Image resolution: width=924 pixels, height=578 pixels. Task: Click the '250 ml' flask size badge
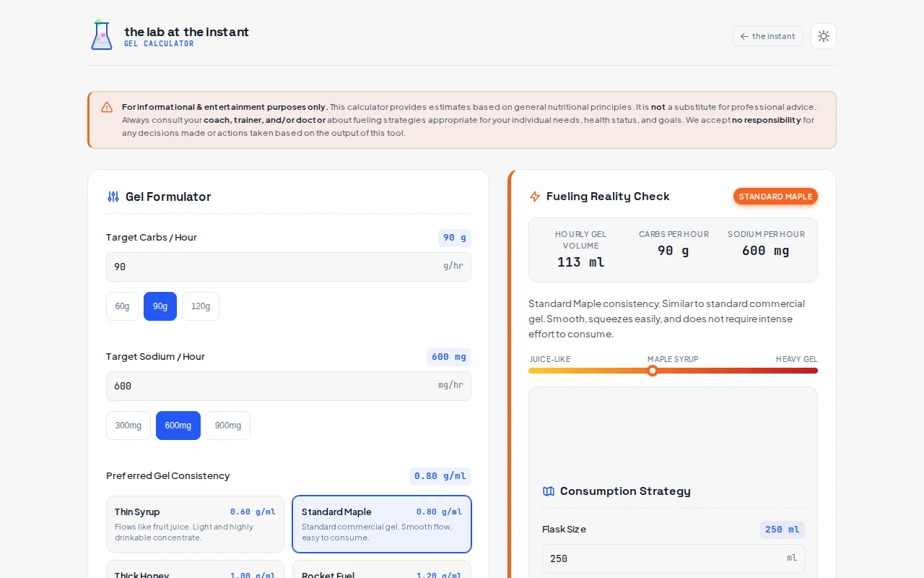pos(783,530)
